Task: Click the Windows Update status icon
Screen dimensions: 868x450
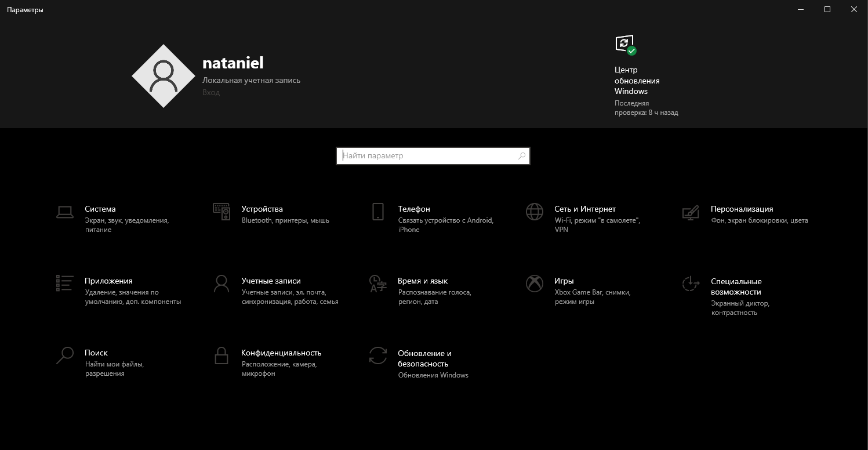Action: 626,45
